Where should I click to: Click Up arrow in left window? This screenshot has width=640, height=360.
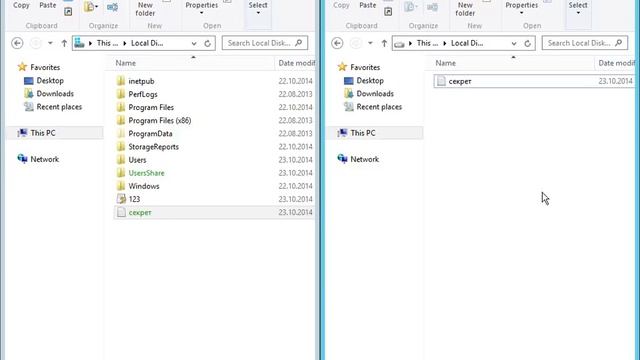[64, 43]
